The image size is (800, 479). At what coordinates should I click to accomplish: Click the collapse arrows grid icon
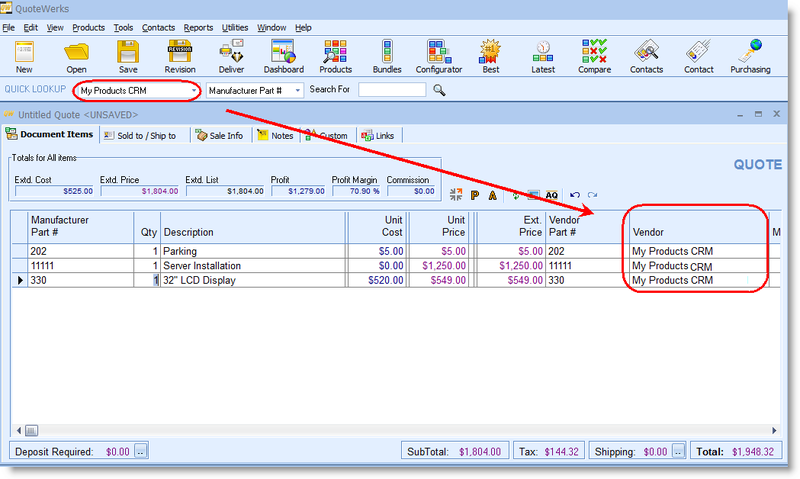pos(456,194)
